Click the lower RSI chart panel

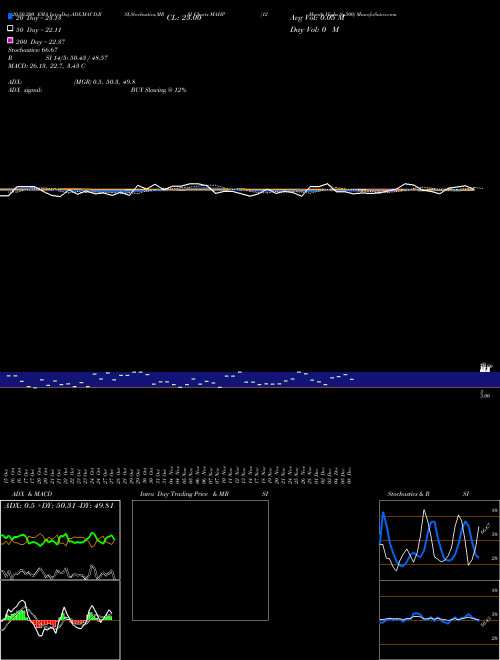click(x=439, y=620)
